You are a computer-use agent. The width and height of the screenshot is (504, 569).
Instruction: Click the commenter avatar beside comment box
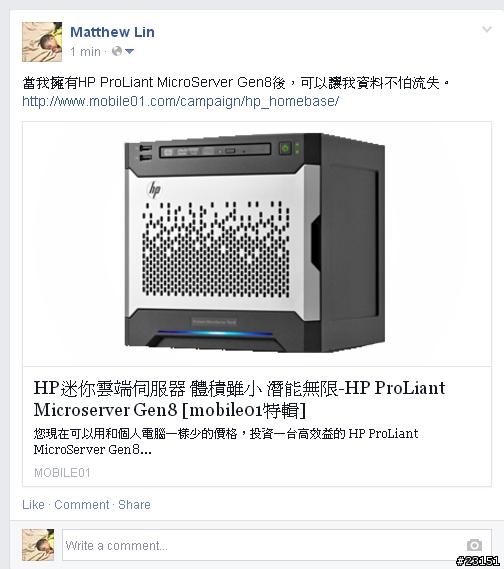click(x=38, y=545)
